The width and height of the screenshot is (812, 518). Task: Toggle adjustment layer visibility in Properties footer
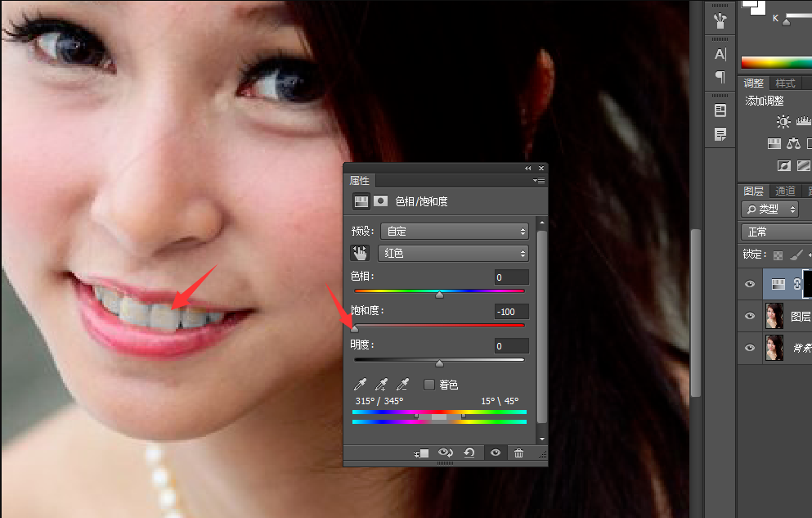(x=496, y=453)
